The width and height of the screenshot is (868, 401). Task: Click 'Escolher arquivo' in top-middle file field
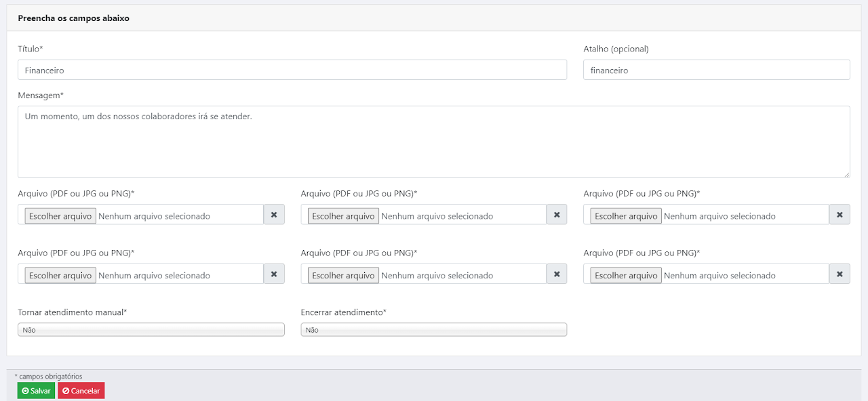[343, 216]
